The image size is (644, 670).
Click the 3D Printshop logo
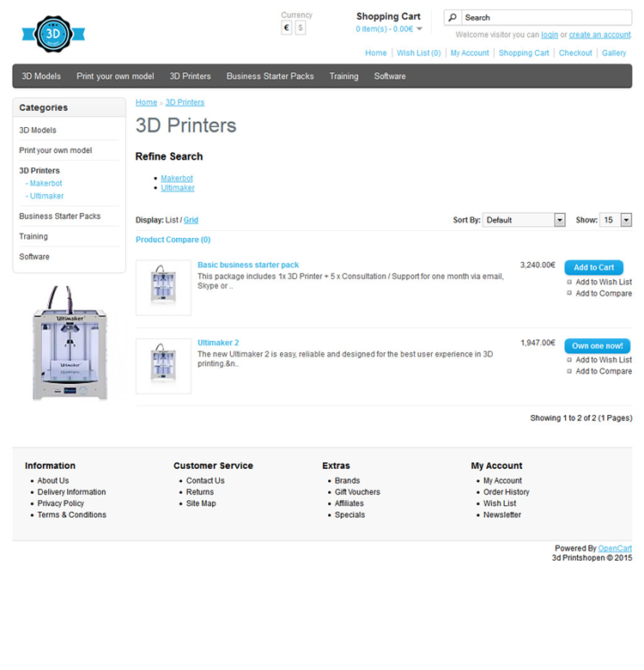tap(53, 34)
